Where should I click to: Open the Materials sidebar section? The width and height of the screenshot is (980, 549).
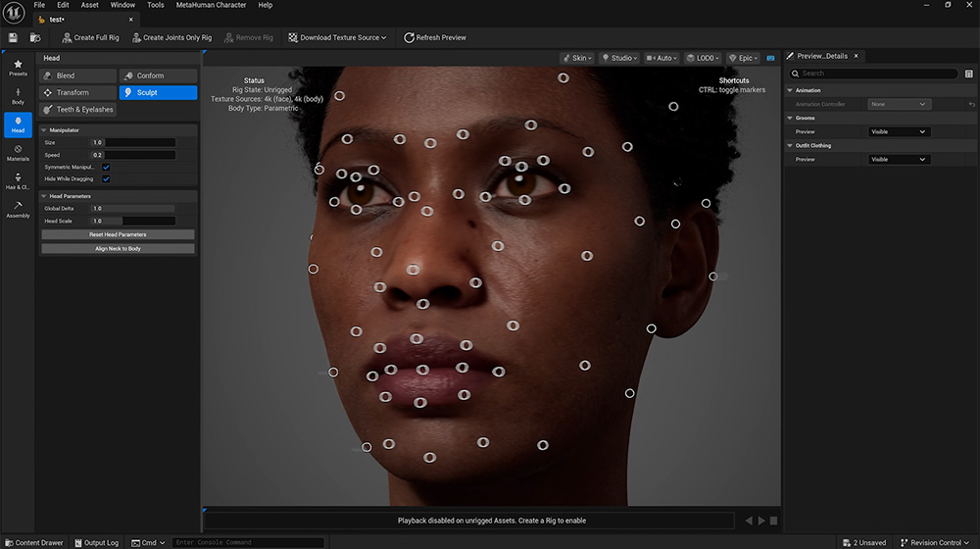18,153
